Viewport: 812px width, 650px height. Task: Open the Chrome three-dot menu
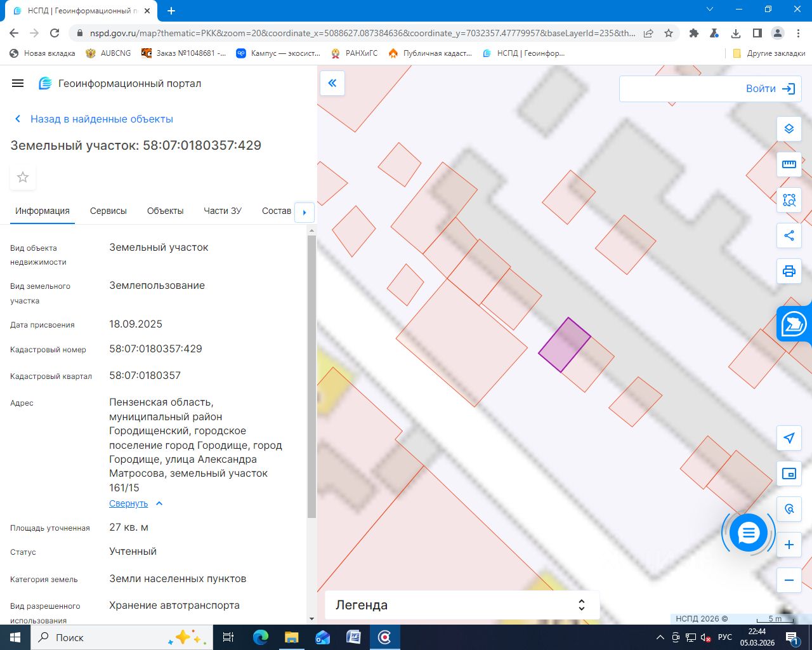[798, 33]
